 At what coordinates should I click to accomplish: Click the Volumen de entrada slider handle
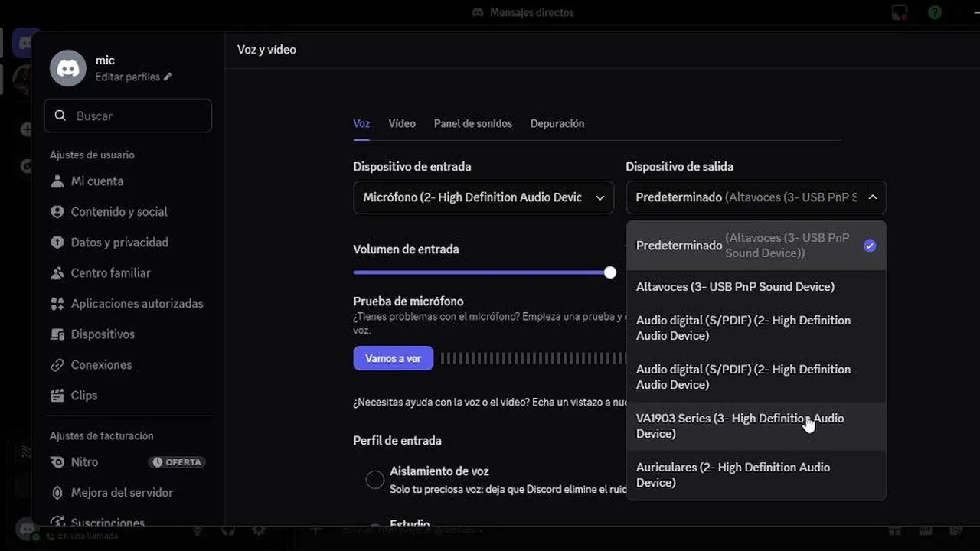610,272
